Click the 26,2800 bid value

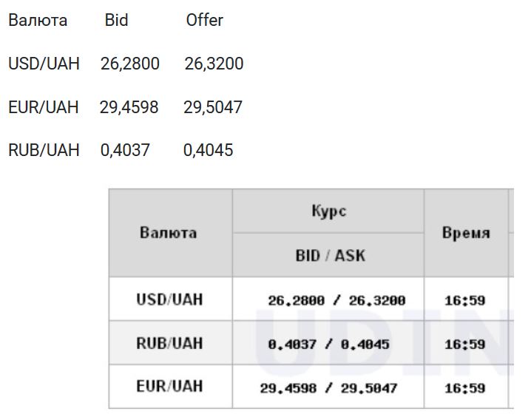tap(130, 64)
